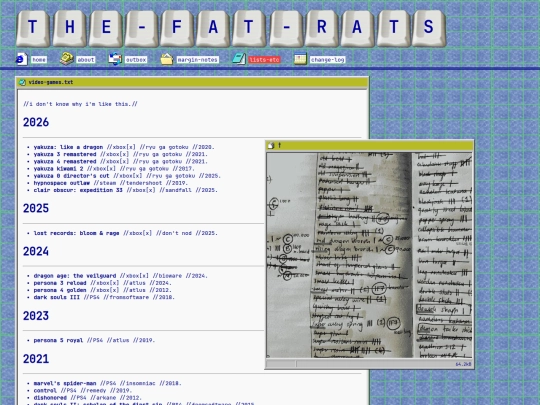Screen dimensions: 540x405
Task: Click the F key in the title
Action: 177,28
